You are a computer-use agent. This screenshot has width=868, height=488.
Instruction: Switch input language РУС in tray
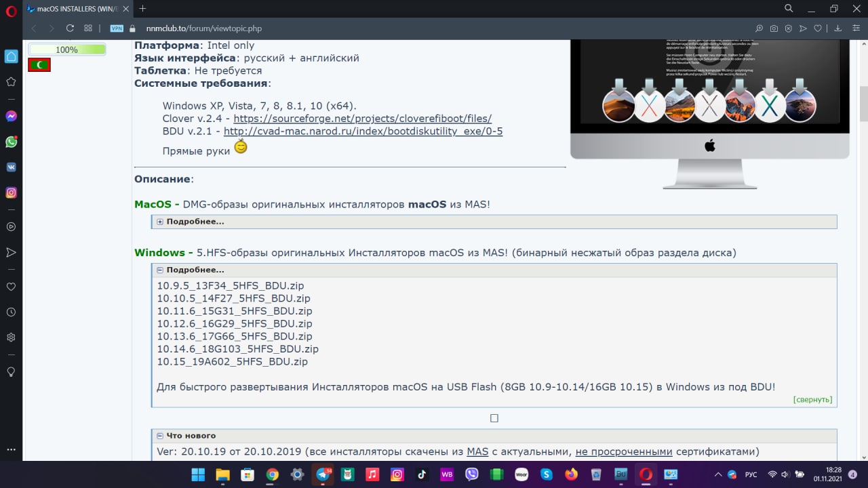click(751, 474)
